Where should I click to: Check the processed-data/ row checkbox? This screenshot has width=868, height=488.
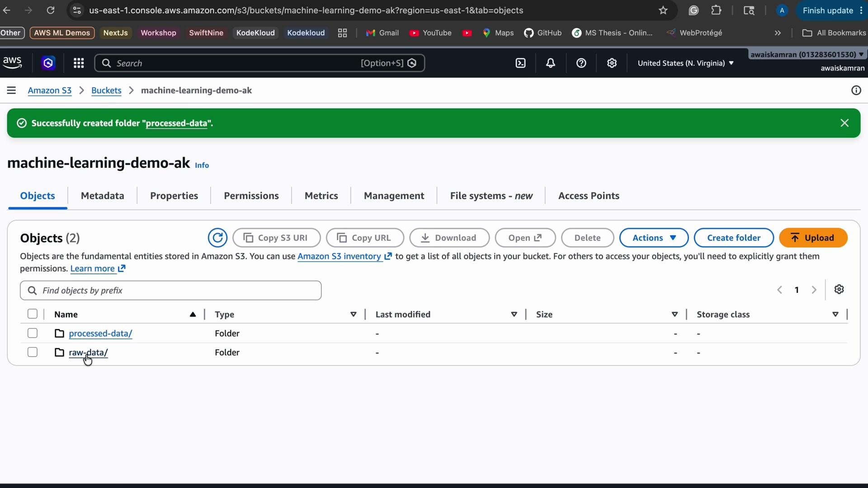click(x=32, y=333)
